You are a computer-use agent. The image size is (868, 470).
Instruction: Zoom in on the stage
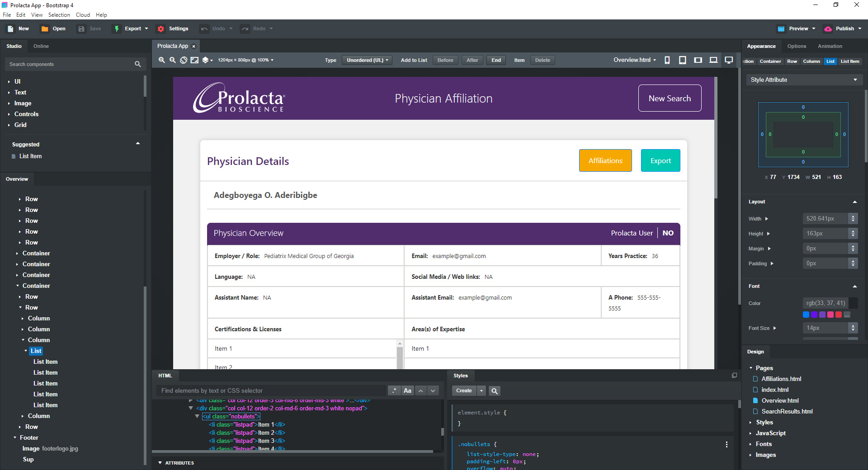(x=161, y=60)
